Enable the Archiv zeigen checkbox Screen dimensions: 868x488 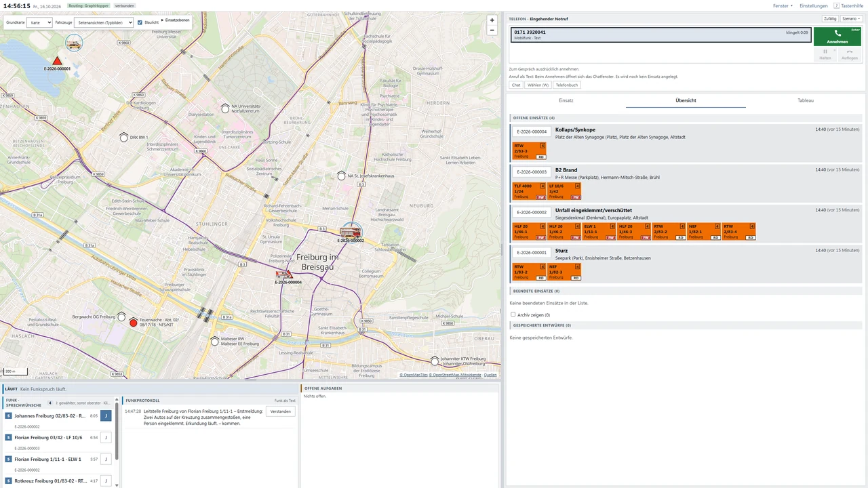(x=513, y=314)
